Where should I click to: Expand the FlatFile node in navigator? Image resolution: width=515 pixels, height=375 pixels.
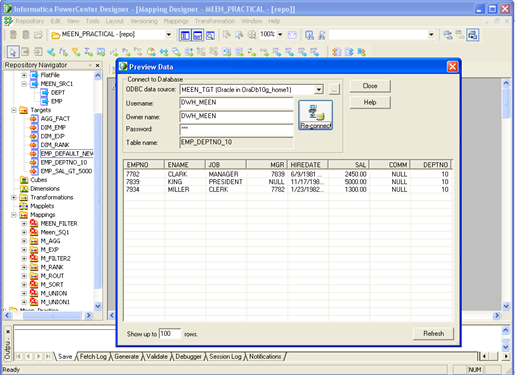tap(24, 75)
